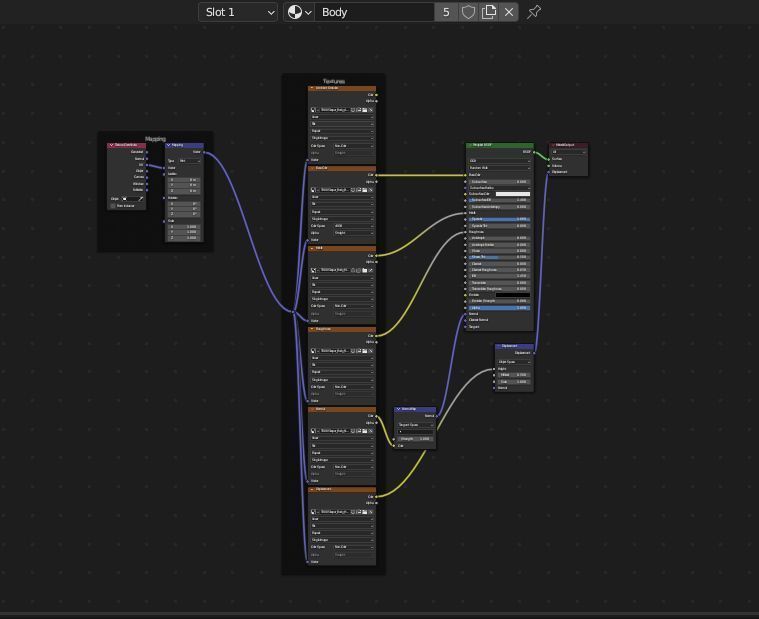
Task: Unlink the Body material with X icon
Action: coord(509,12)
